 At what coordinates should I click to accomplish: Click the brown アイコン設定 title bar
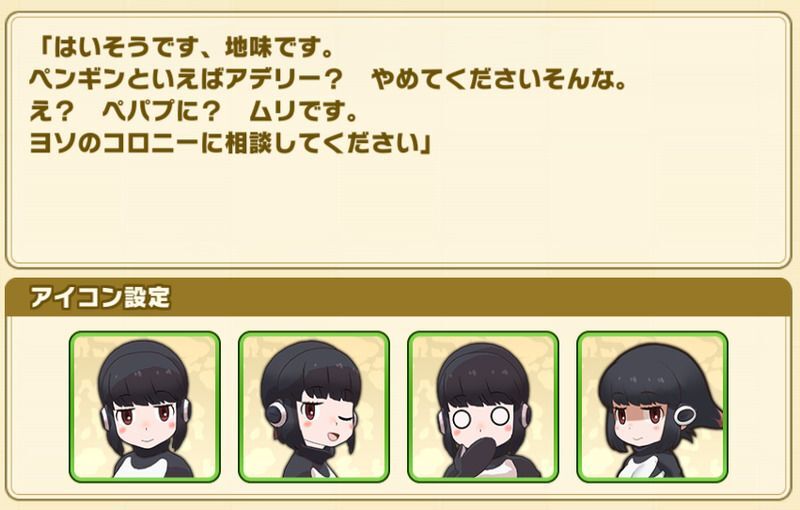click(x=398, y=297)
